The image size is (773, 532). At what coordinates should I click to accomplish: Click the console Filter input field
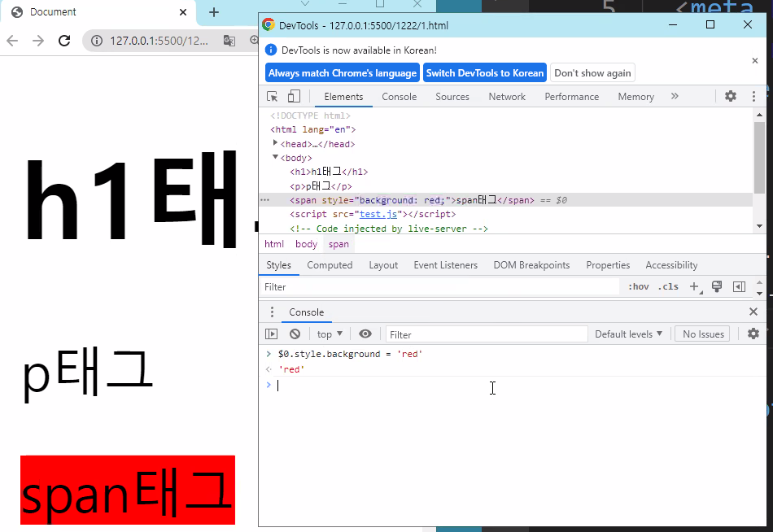click(x=487, y=335)
